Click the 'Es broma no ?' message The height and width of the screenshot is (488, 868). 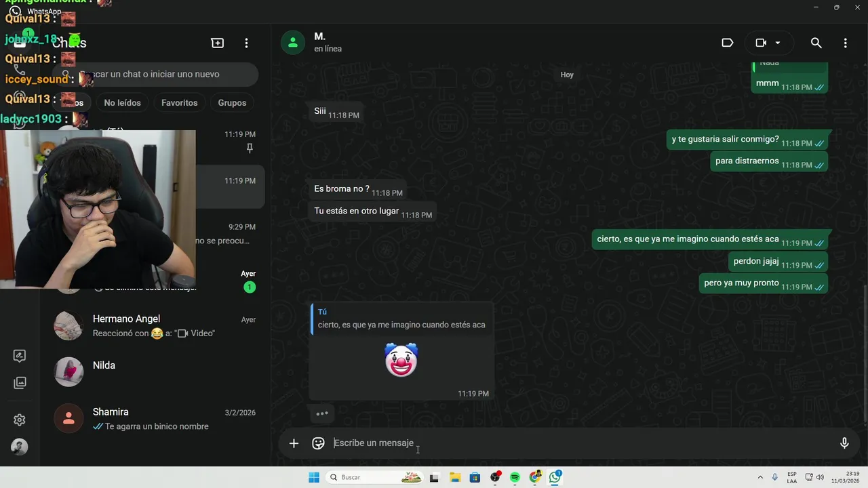pos(357,189)
